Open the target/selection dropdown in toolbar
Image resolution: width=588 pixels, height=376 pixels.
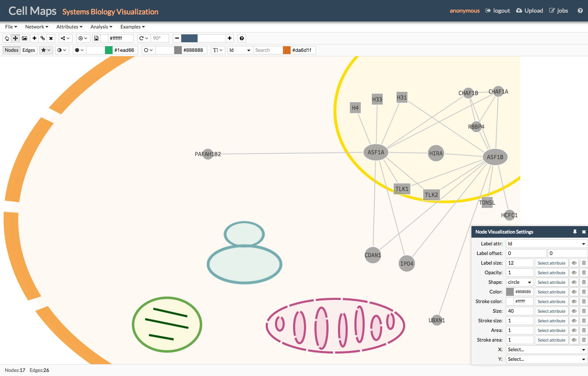[x=83, y=38]
